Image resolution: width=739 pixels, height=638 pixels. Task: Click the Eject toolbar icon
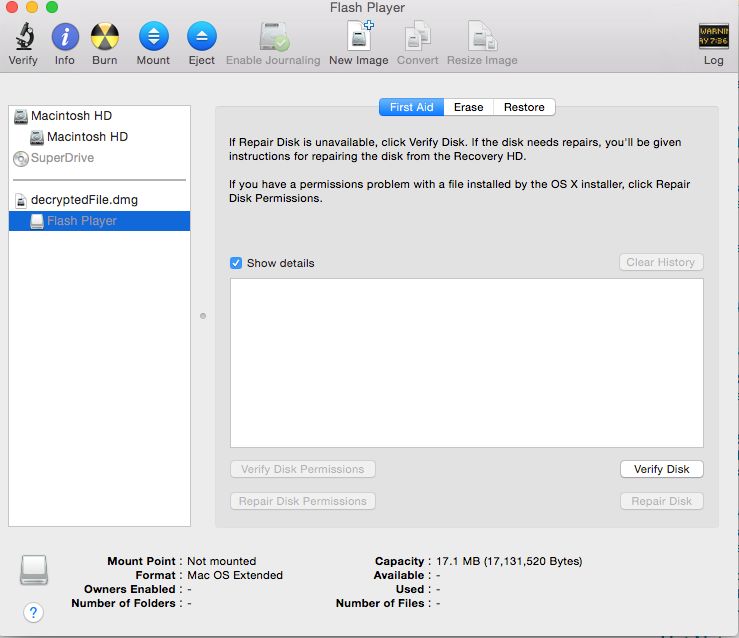tap(202, 36)
